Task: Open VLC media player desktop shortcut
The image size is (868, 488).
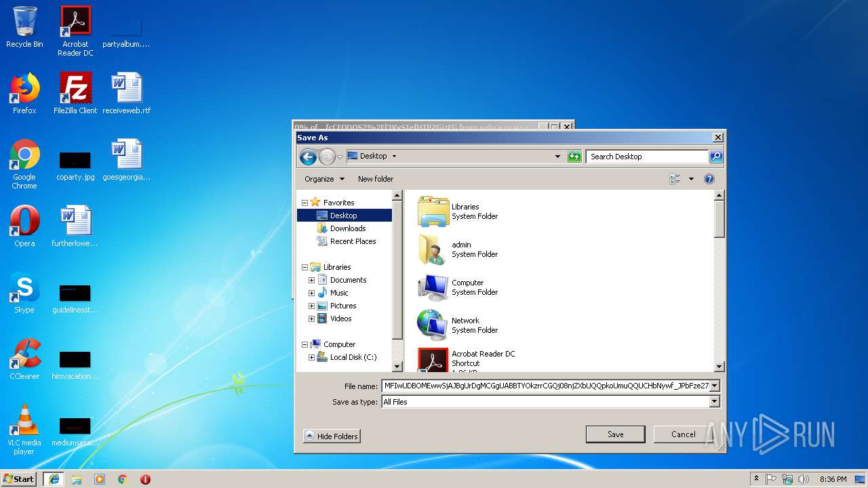Action: coord(24,430)
